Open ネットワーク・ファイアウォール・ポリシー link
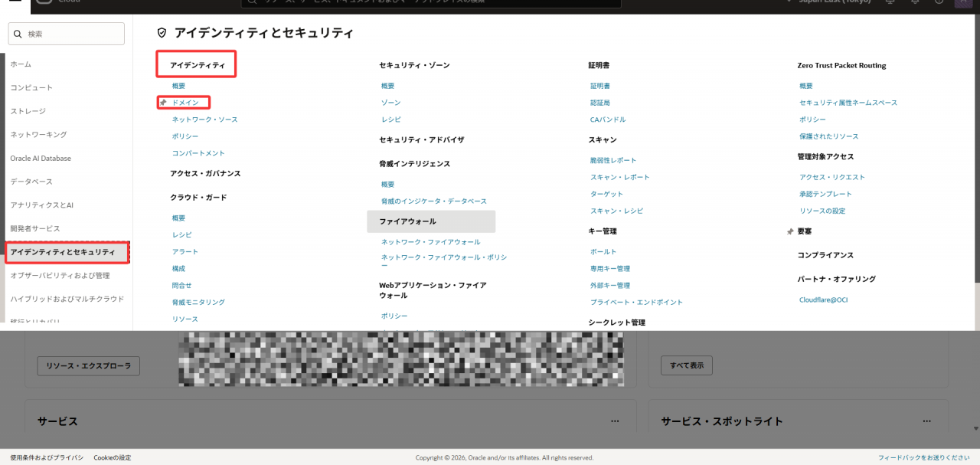980x465 pixels. 444,261
